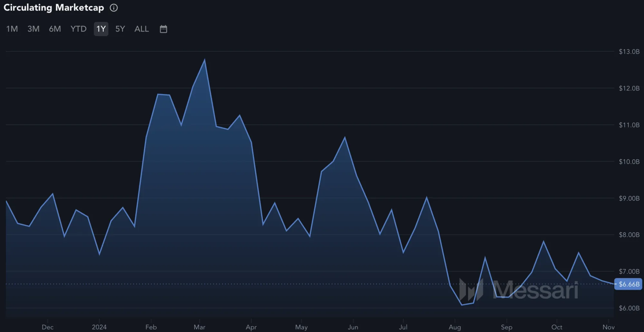Click the Mar x-axis label
Screen dimensions: 644x332
200,327
